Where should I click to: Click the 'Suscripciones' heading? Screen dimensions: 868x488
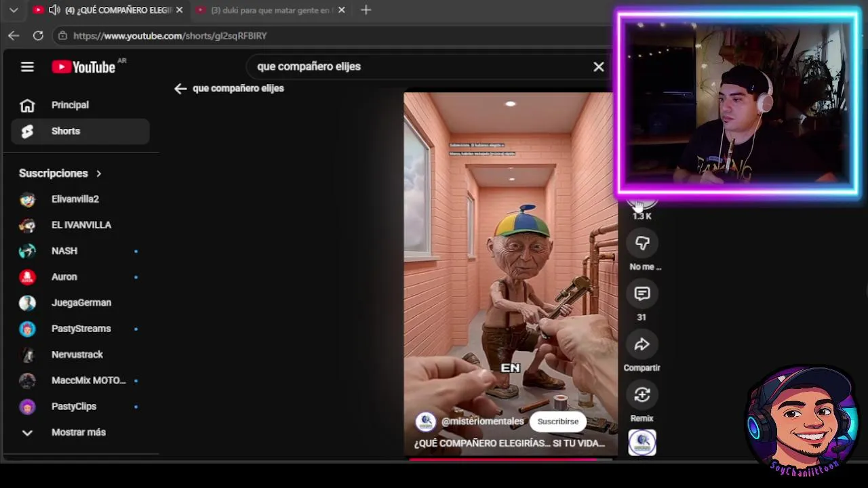click(54, 174)
